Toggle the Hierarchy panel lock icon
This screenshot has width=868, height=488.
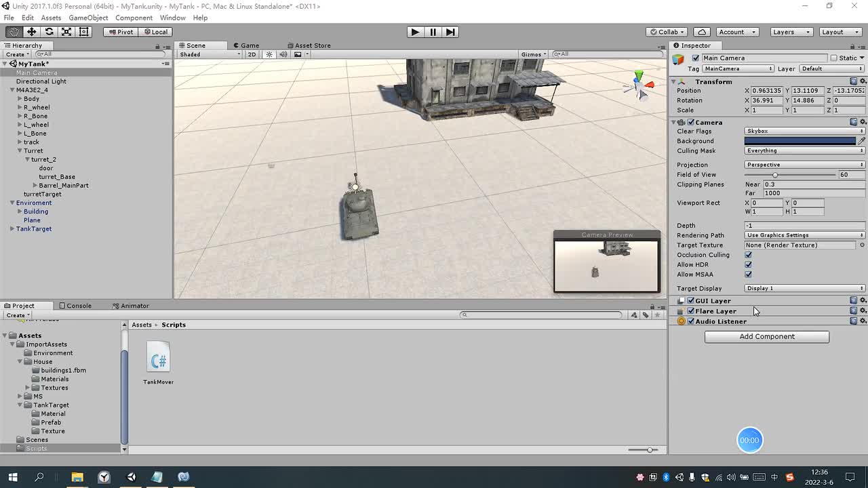click(157, 47)
